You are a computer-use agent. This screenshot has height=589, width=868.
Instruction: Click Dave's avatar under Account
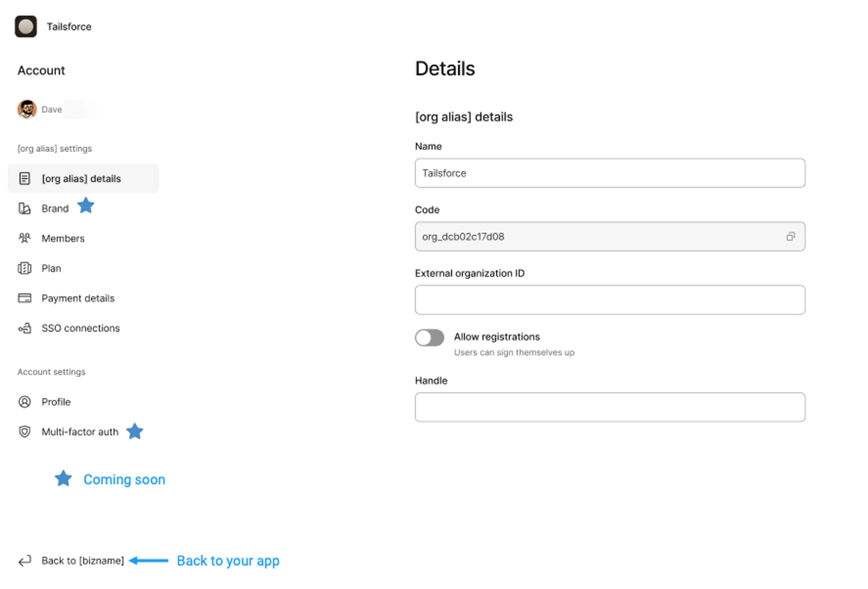pyautogui.click(x=26, y=109)
